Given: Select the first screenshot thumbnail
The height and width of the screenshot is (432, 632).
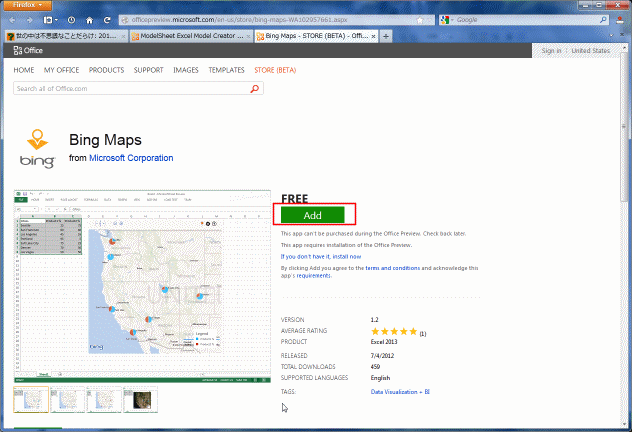Looking at the screenshot, I should tap(30, 400).
